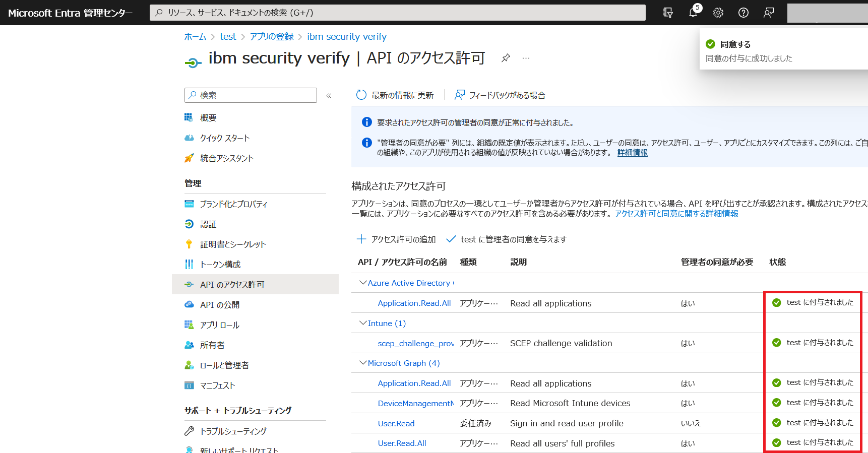Click the クイック スタート cloud icon
Viewport: 868px width, 453px height.
189,138
